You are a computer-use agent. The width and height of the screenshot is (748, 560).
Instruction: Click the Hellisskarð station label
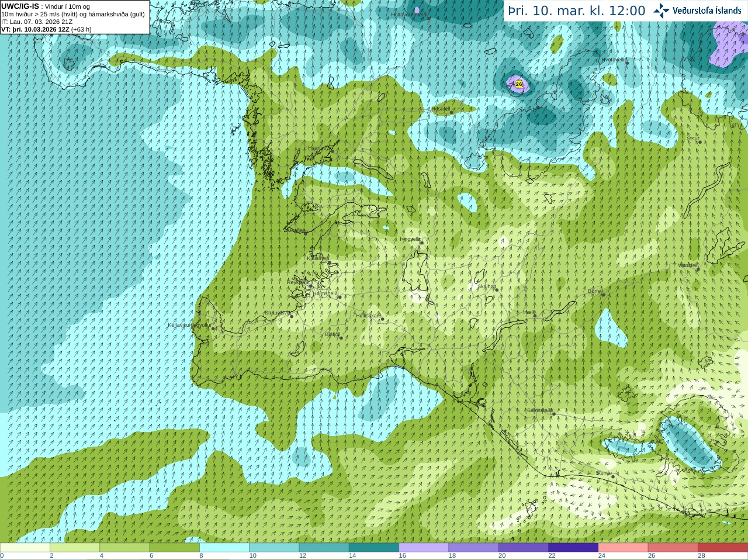(369, 316)
